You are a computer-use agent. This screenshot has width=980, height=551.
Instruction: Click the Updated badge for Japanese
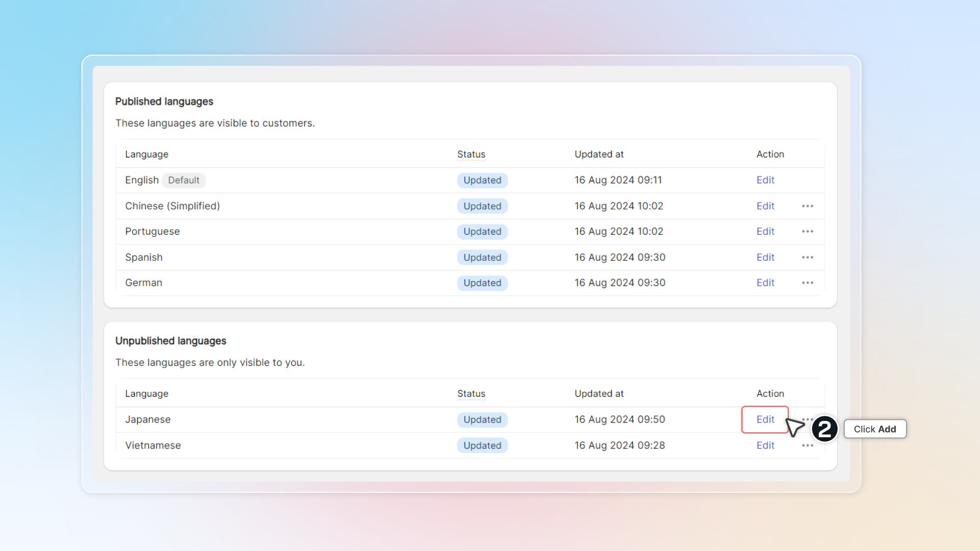pyautogui.click(x=482, y=419)
